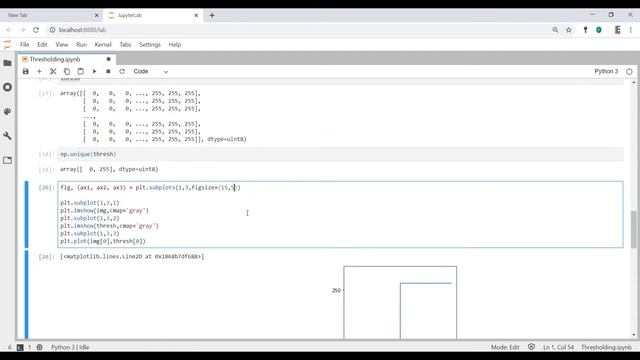Open the Run menu
Screen dimensions: 640x360
(82, 44)
